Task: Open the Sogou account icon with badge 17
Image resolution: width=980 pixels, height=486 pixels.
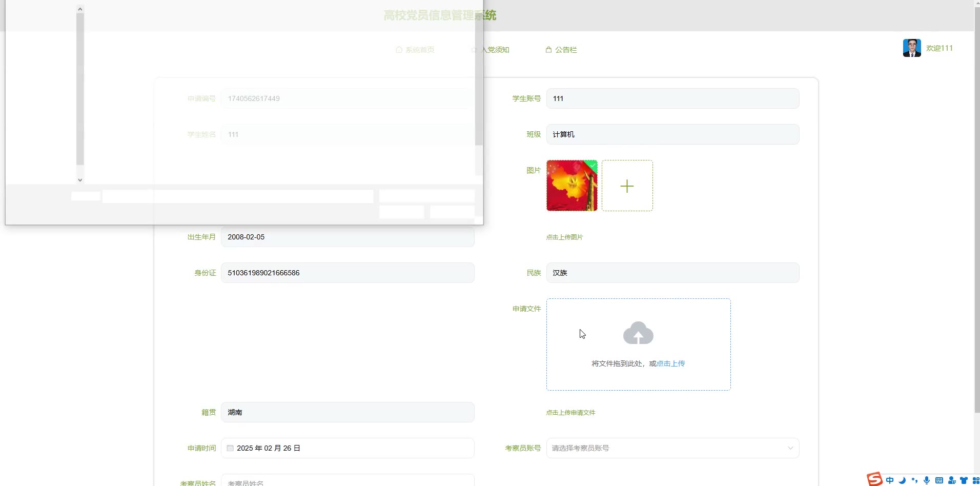Action: tap(952, 480)
